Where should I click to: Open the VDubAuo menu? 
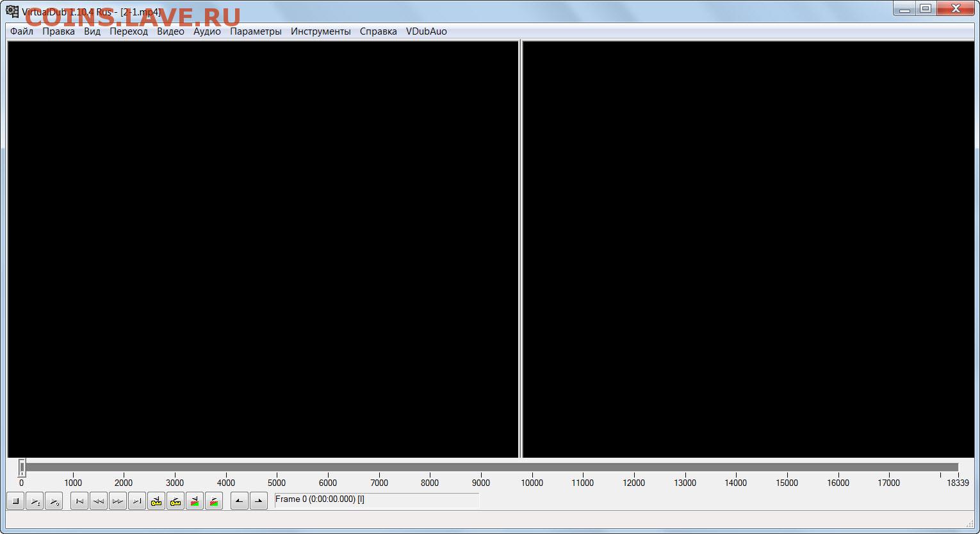[x=427, y=31]
